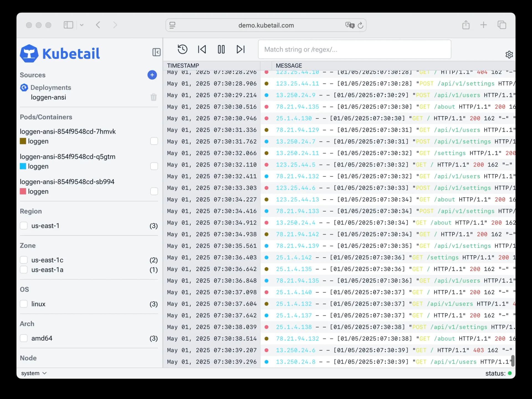Enable the us-east-1a zone filter

point(24,270)
